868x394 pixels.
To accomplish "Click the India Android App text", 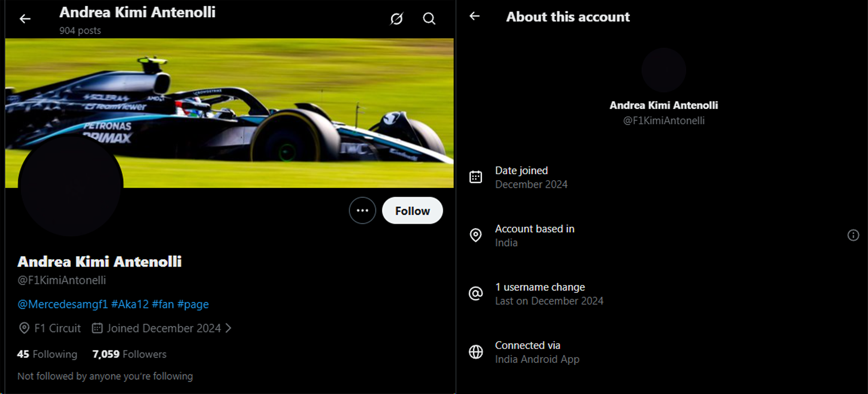I will [x=537, y=359].
